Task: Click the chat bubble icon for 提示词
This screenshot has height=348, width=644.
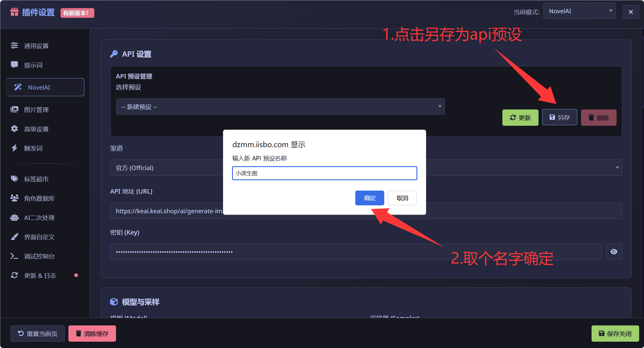Action: (x=14, y=65)
